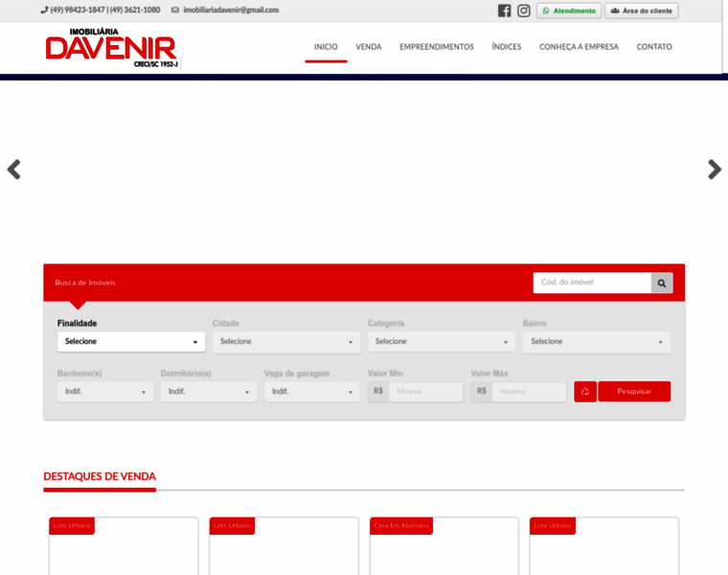Expand the Finalidade dropdown
This screenshot has height=575, width=728.
point(131,342)
